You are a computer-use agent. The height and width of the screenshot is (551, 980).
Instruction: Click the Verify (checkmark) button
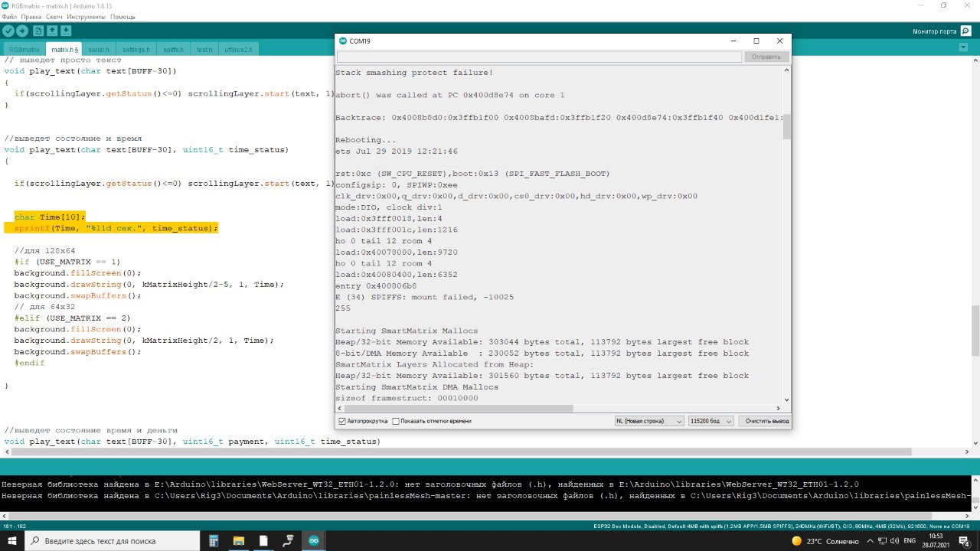(8, 31)
